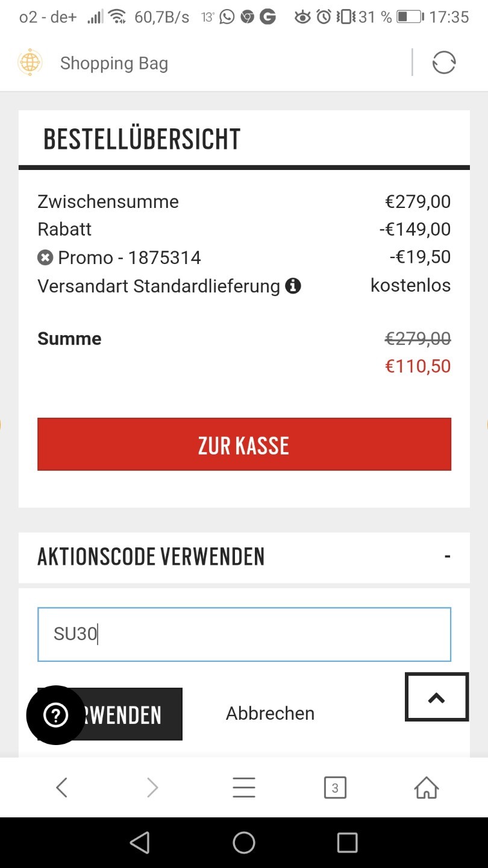Open the browser tabs switcher
Screen dimensions: 488x868
pos(335,787)
